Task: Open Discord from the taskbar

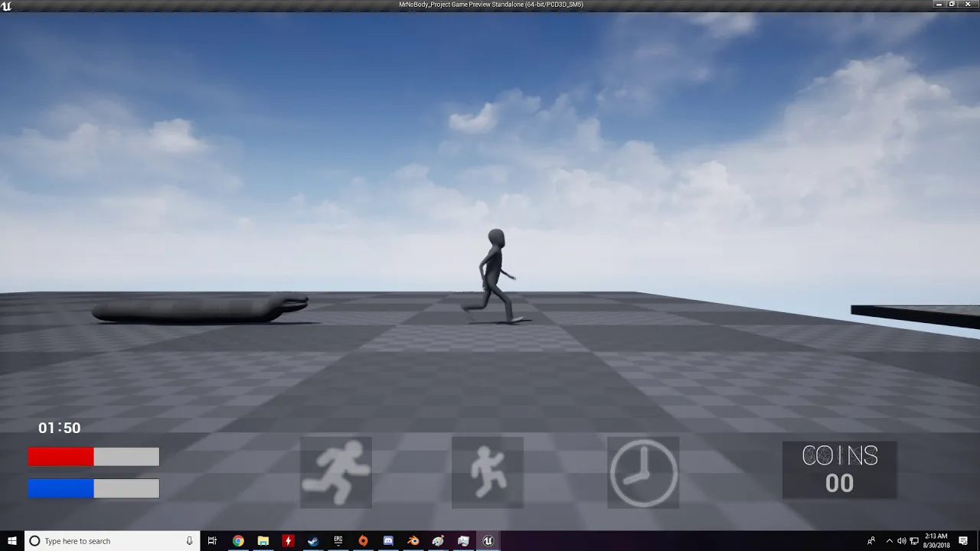Action: [388, 541]
